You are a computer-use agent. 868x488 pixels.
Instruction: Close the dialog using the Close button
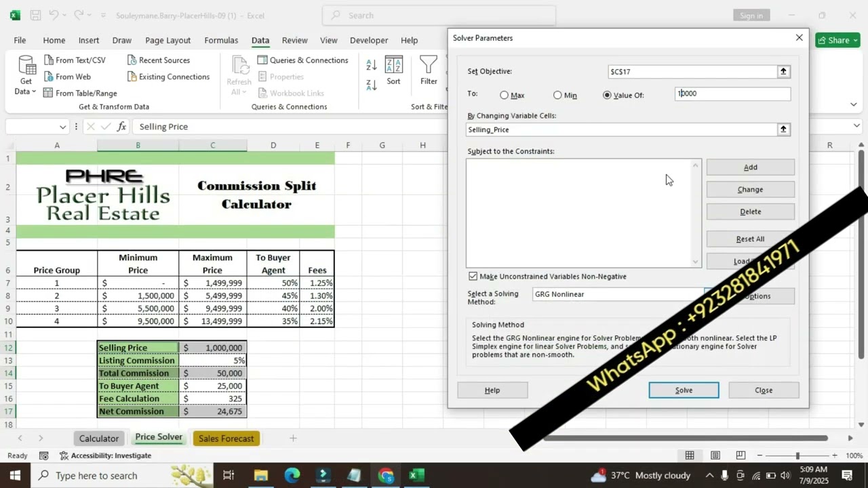764,390
